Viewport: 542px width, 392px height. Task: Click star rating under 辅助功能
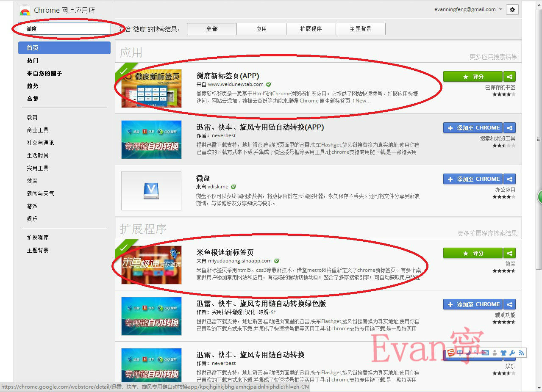click(504, 322)
